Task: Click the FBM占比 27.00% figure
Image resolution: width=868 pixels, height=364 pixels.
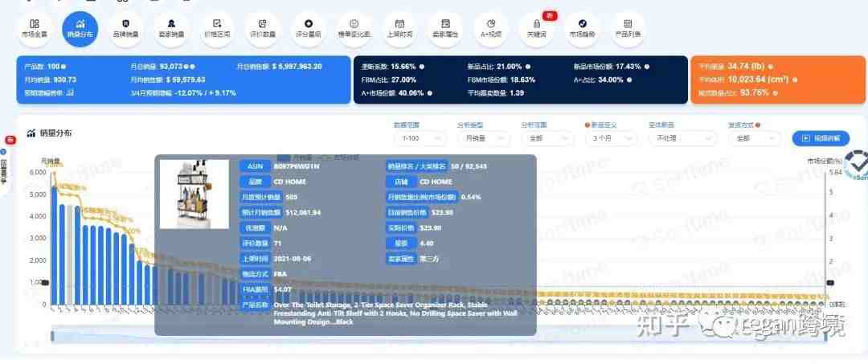Action: tap(405, 80)
